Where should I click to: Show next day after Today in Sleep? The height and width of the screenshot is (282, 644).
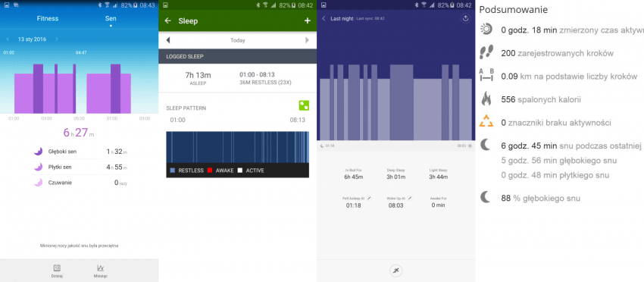click(x=307, y=40)
